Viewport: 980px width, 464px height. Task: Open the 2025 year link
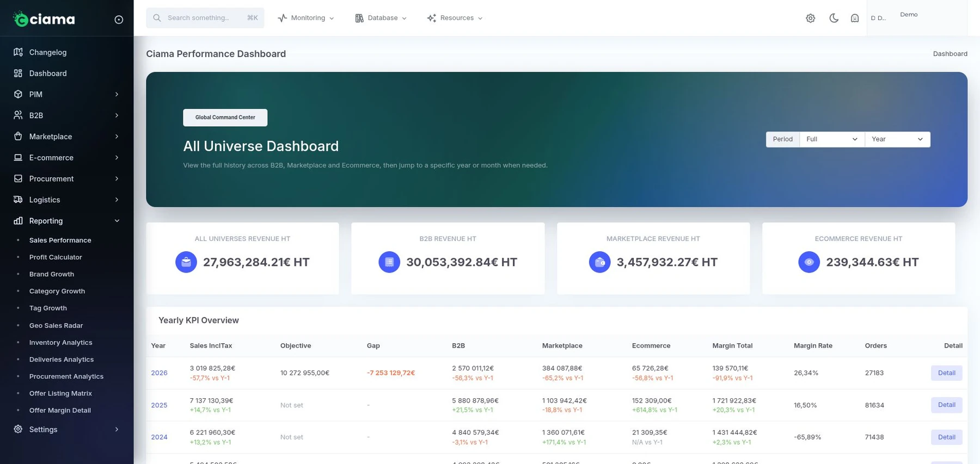coord(159,405)
